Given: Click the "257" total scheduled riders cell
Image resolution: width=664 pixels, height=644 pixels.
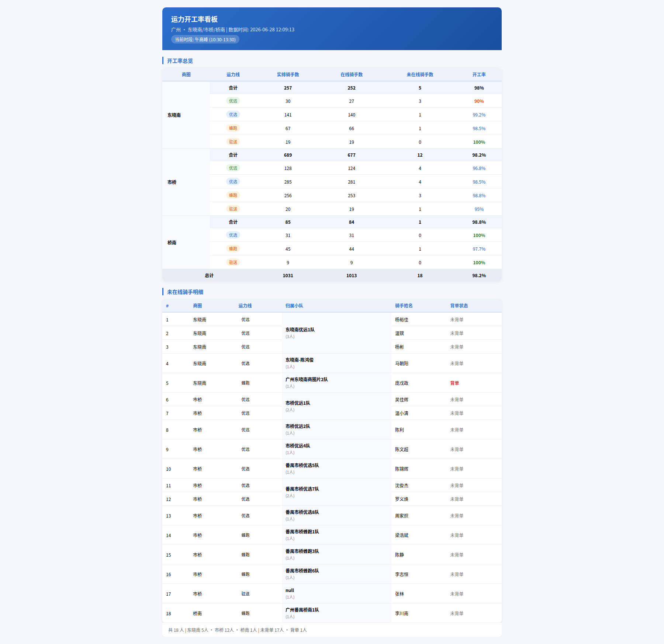Looking at the screenshot, I should 288,88.
